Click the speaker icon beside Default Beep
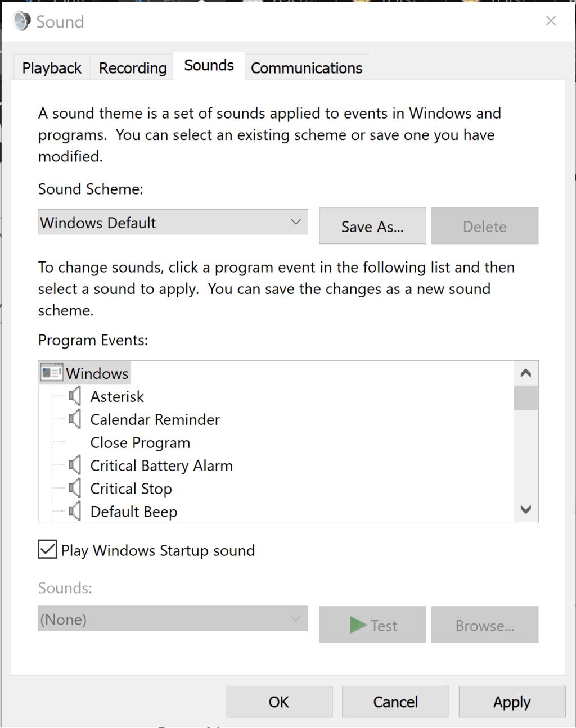This screenshot has height=728, width=576. [x=75, y=510]
